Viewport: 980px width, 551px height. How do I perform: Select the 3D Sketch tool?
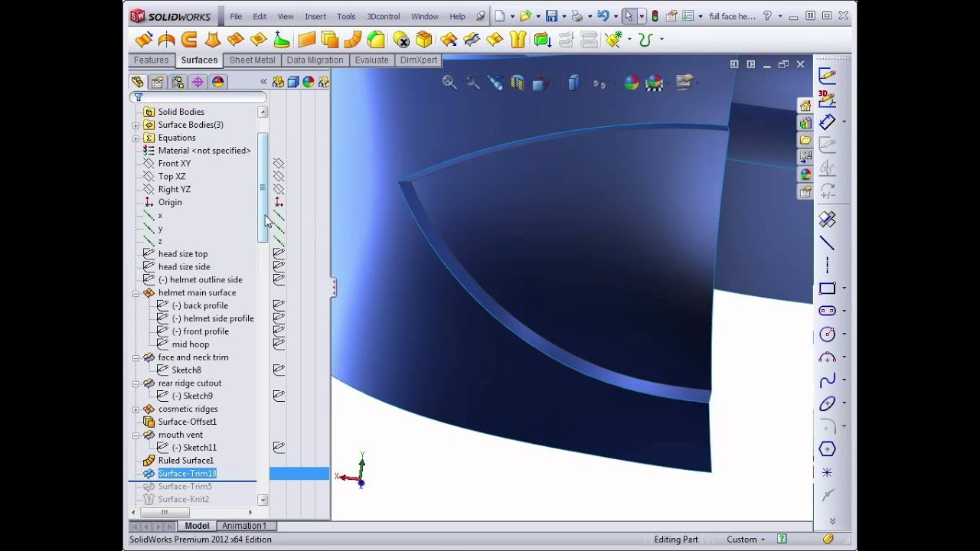pos(827,98)
